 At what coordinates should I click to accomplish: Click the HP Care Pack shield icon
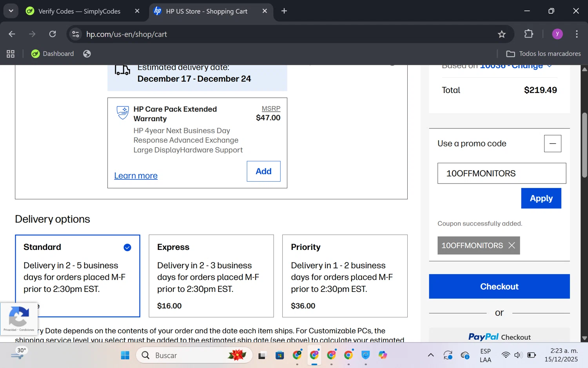pos(123,113)
